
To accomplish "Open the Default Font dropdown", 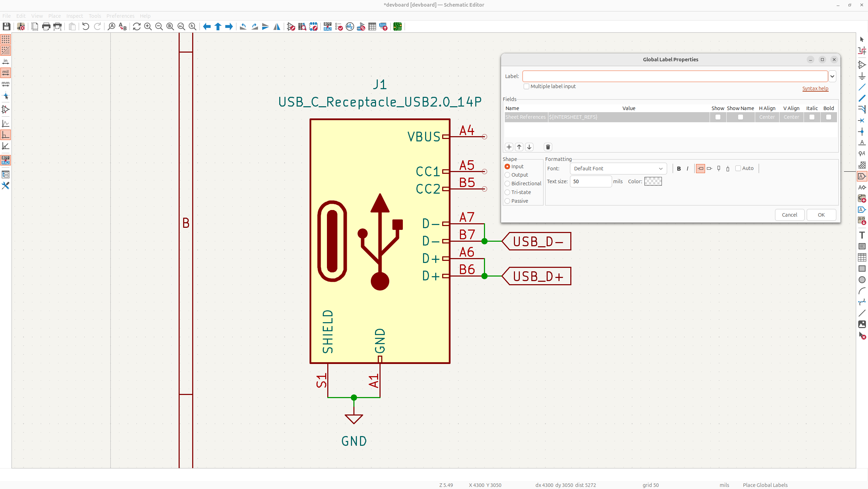I will 618,169.
